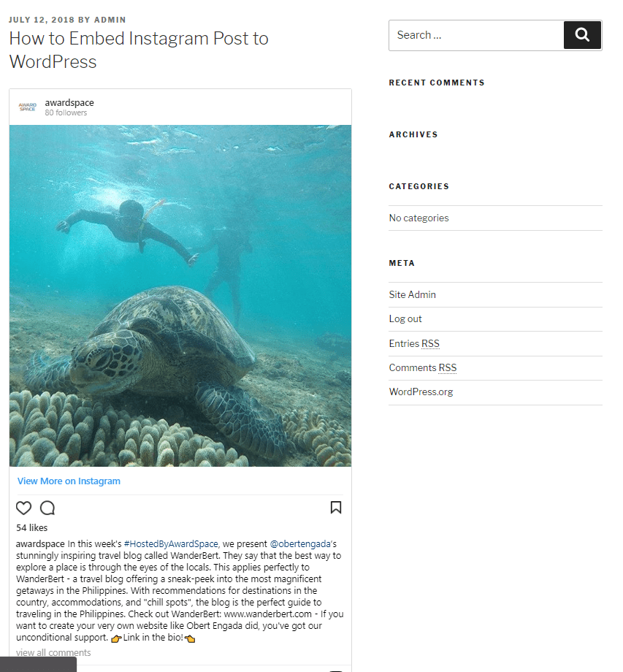Click the search magnifier button

click(582, 34)
